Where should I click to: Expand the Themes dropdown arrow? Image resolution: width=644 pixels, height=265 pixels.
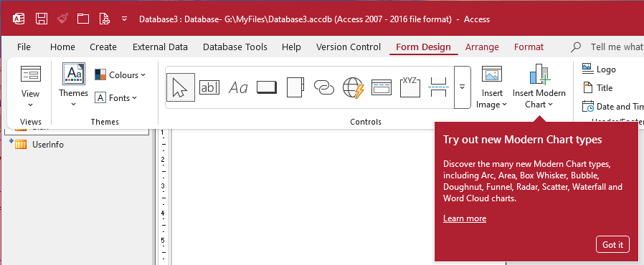click(74, 104)
